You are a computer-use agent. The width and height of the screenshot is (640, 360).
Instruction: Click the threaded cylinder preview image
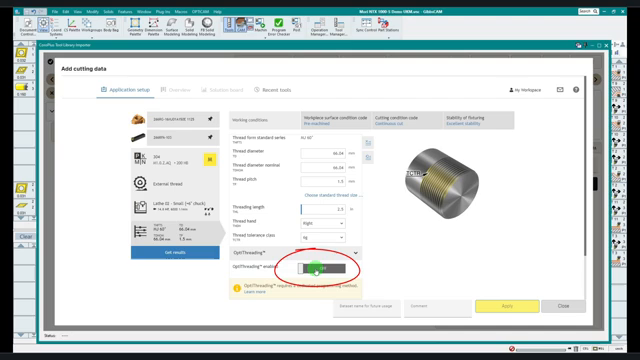click(442, 183)
